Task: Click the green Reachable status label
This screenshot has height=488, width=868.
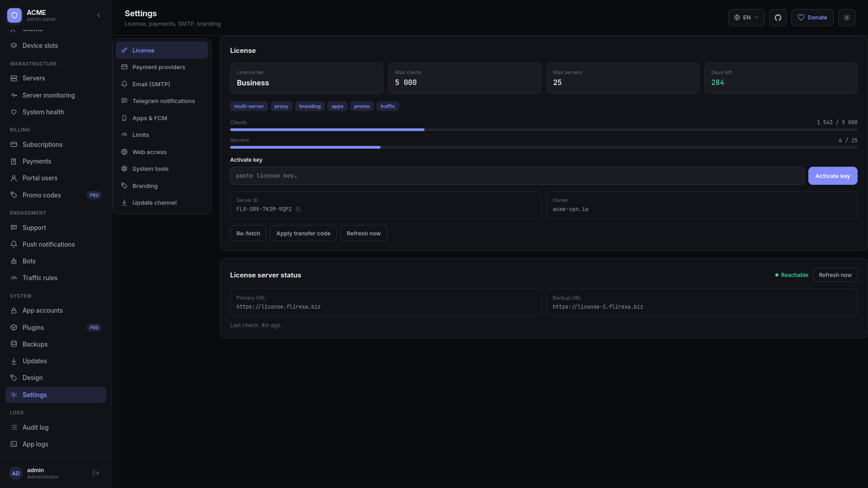Action: [792, 275]
